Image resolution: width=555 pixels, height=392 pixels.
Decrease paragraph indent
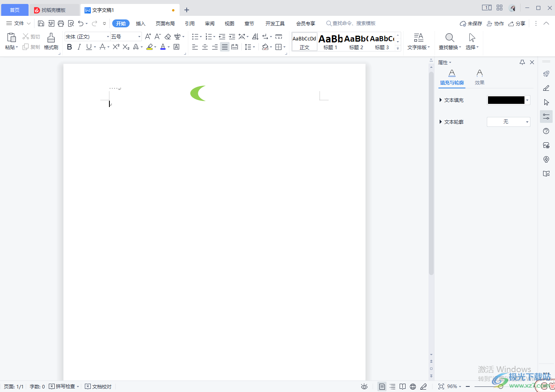[x=222, y=36]
